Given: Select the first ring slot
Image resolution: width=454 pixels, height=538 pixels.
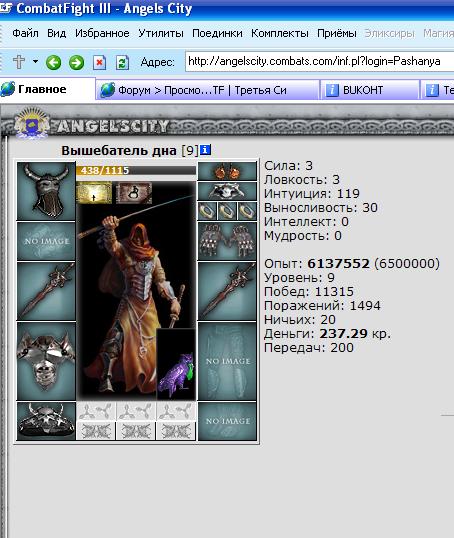Looking at the screenshot, I should coord(207,211).
